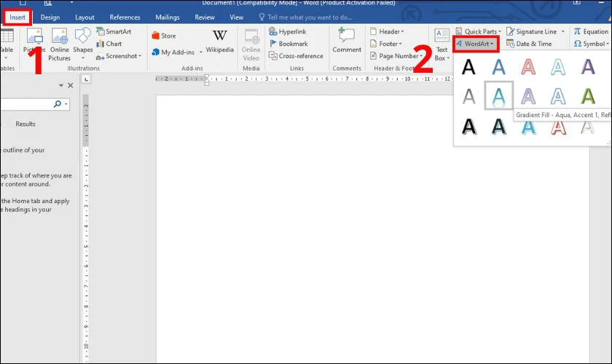Pick second-row blue outline WordArt style
Viewport: 612px width, 364px height.
point(558,96)
